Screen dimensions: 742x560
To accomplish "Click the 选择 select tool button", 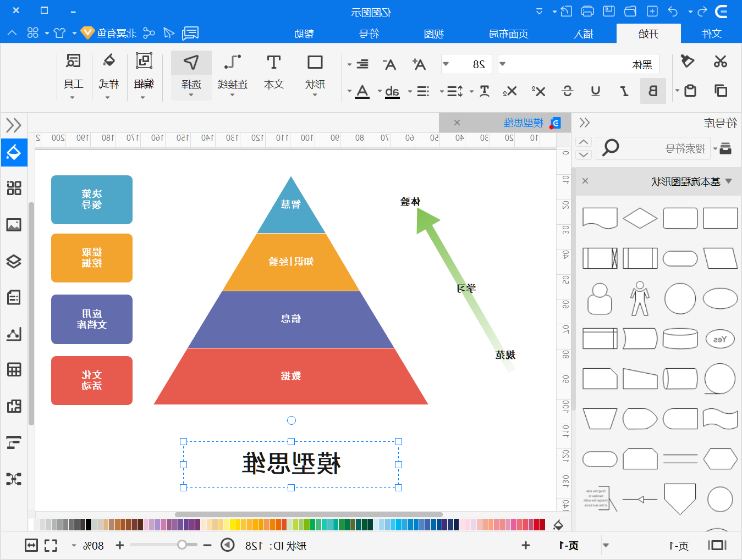I will 191,75.
